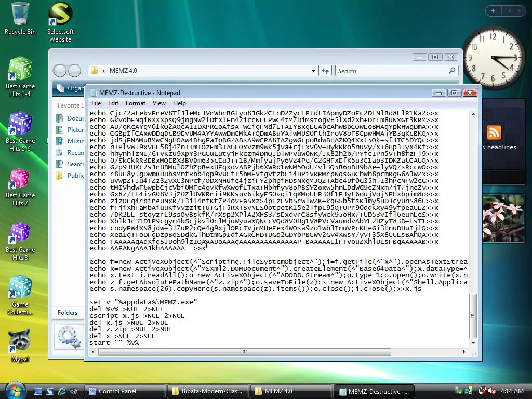This screenshot has width=532, height=399.
Task: Open recent pages dropdown beside nav buttons
Action: [x=85, y=71]
